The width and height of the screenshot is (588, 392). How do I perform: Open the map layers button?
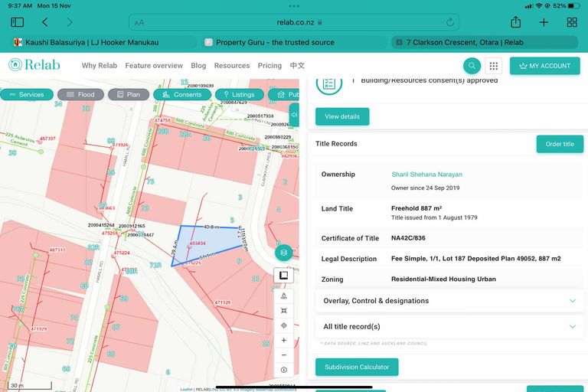[x=284, y=253]
